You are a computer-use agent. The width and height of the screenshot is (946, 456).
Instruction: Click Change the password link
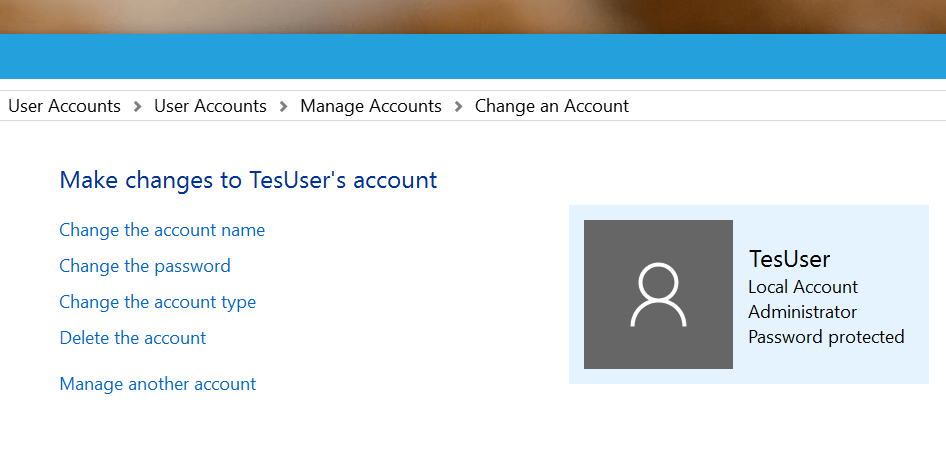(145, 266)
